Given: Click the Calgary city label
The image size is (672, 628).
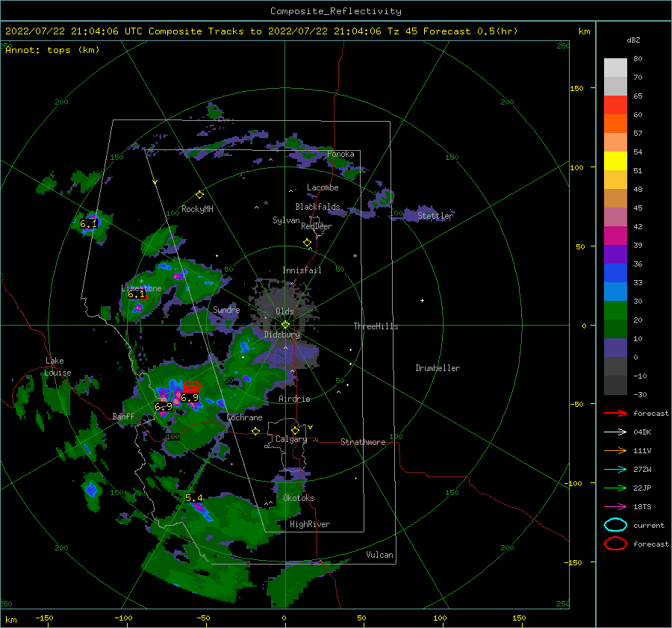Looking at the screenshot, I should point(291,439).
